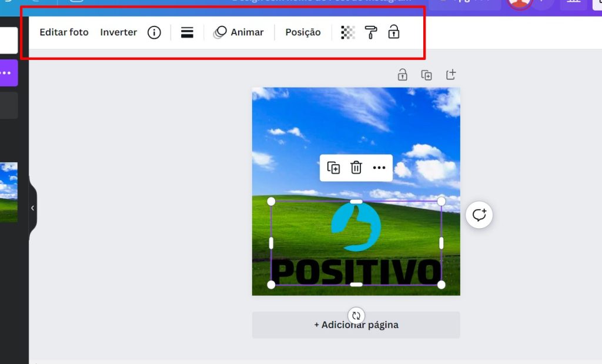Click the bottom-left corner resize handle

[x=271, y=285]
